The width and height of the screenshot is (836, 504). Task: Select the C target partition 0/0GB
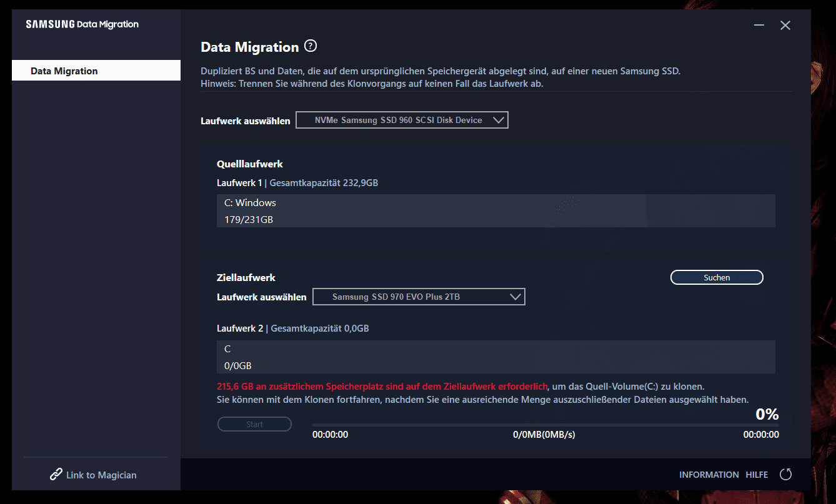496,357
